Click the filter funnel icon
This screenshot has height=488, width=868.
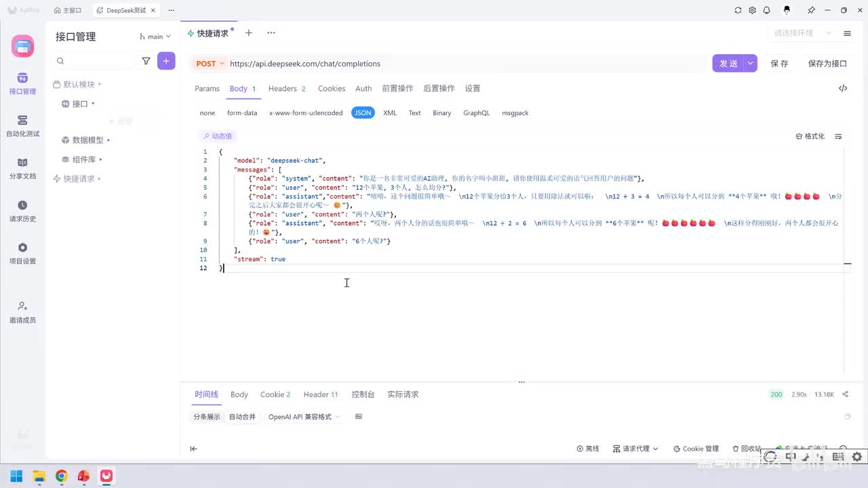(x=146, y=61)
